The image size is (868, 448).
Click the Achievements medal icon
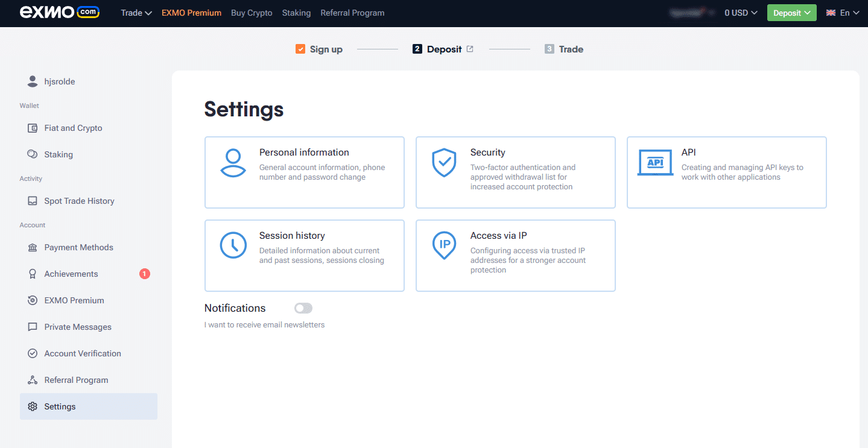[x=33, y=274]
